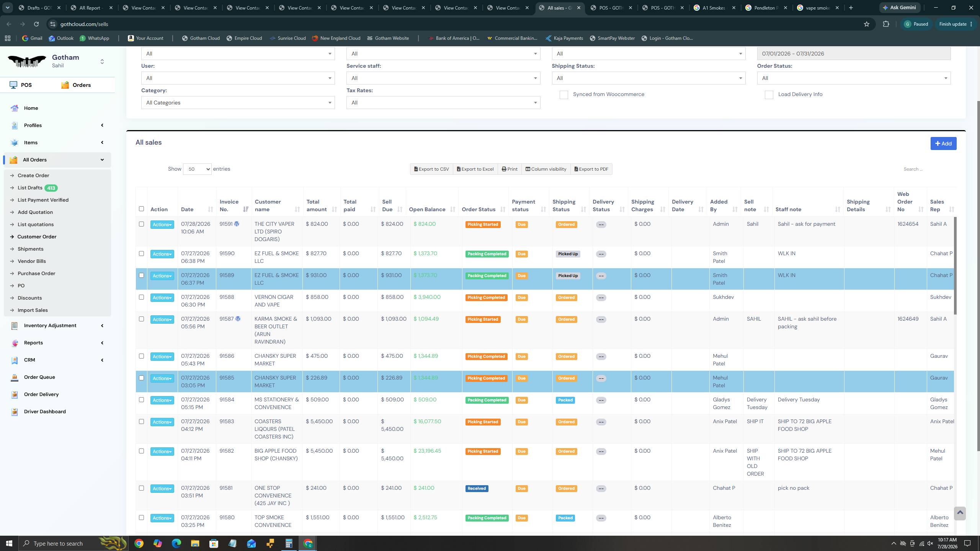980x551 pixels.
Task: Switch to the AR Report browser tab
Action: click(x=91, y=8)
